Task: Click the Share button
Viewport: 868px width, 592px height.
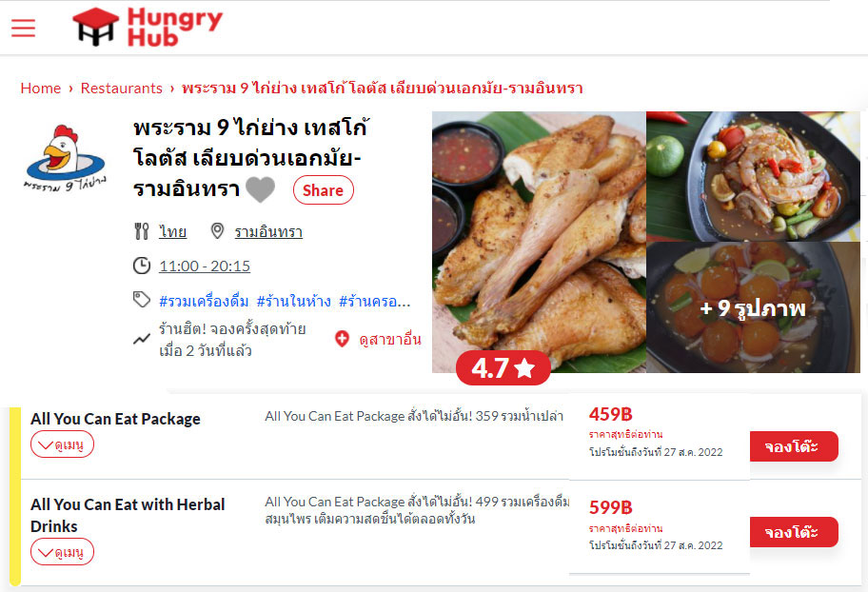Action: (324, 190)
